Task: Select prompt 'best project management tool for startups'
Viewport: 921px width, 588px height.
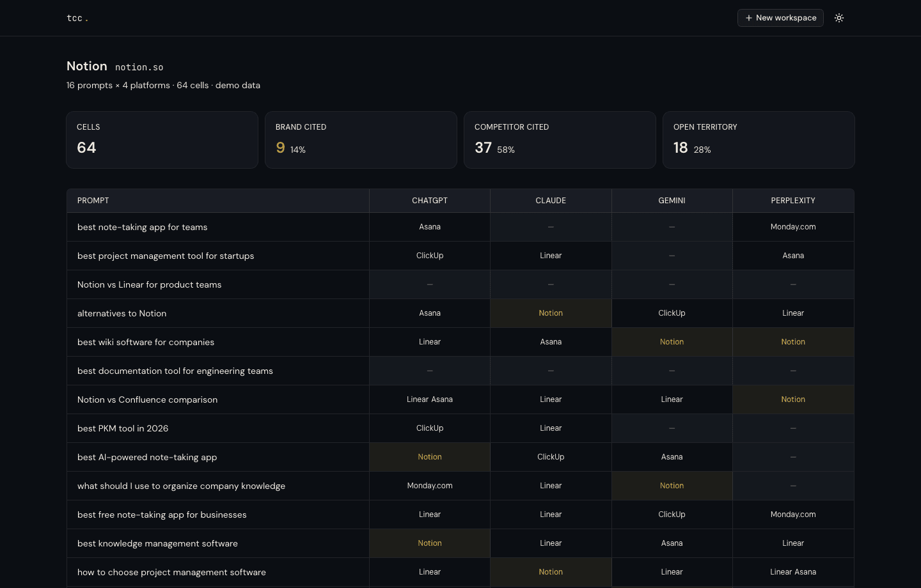Action: point(218,256)
